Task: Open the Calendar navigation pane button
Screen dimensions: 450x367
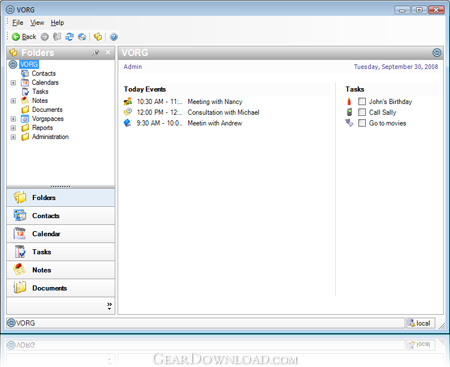Action: point(61,234)
